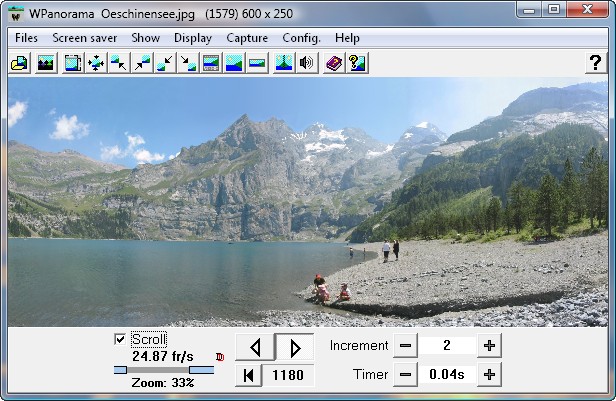Decrease Timer with minus button
This screenshot has height=401, width=616.
405,375
